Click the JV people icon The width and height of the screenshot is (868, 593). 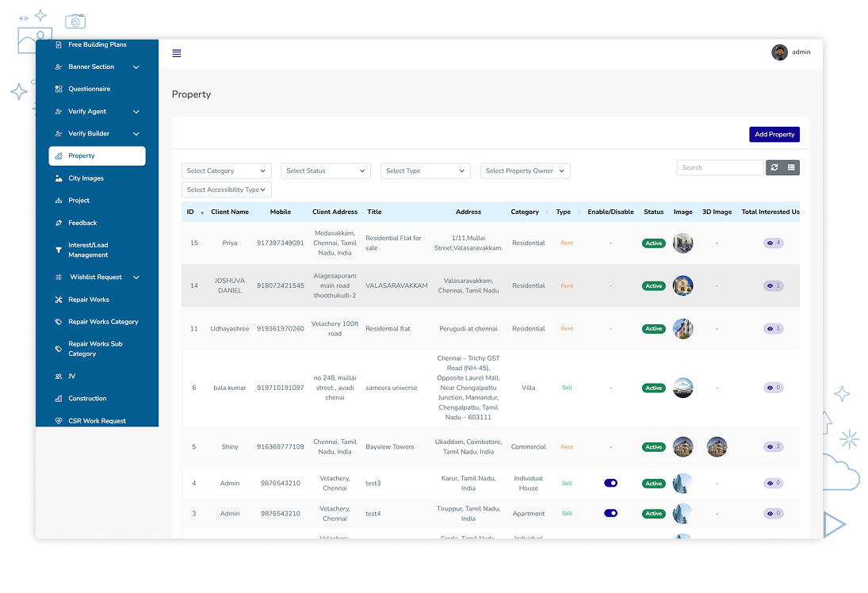click(59, 377)
